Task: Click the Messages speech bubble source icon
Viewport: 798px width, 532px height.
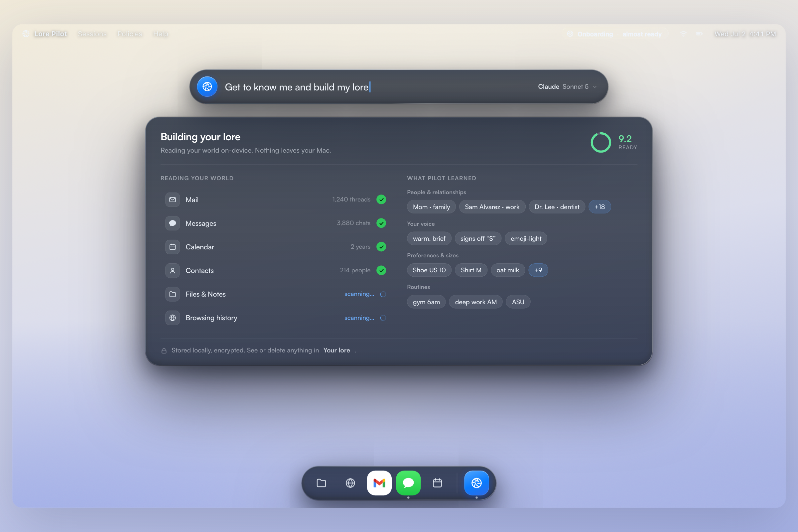Action: [x=173, y=223]
